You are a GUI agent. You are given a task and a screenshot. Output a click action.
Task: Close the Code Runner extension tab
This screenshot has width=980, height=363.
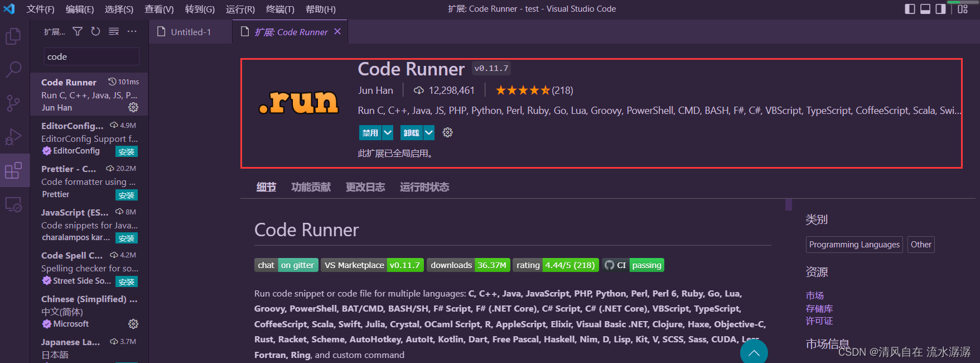click(x=337, y=32)
